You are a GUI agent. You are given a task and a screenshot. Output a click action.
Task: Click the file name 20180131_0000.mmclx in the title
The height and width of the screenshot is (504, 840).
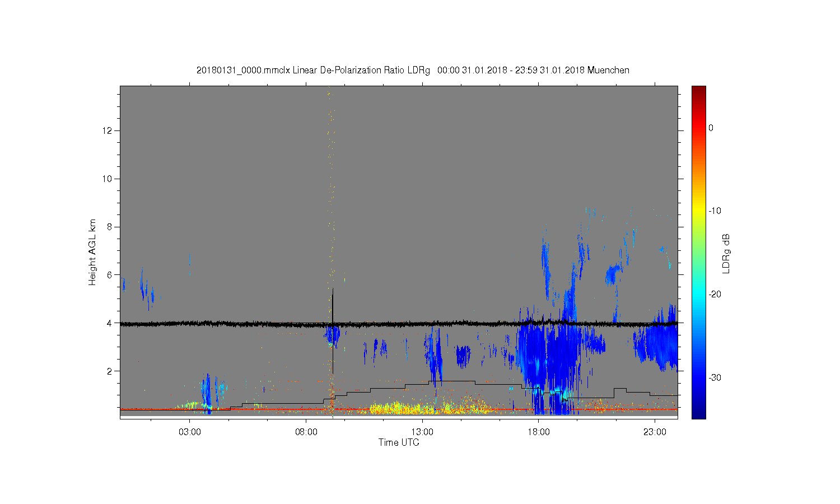click(243, 71)
